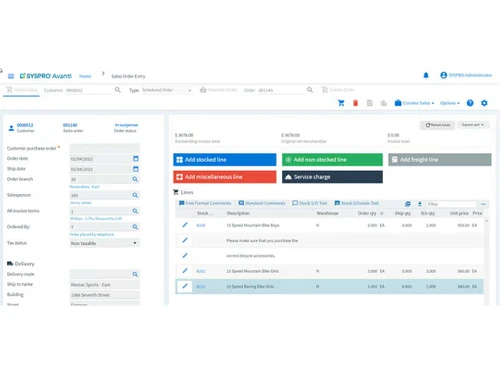The height and width of the screenshot is (375, 500).
Task: Open the Expand card dropdown
Action: [473, 125]
